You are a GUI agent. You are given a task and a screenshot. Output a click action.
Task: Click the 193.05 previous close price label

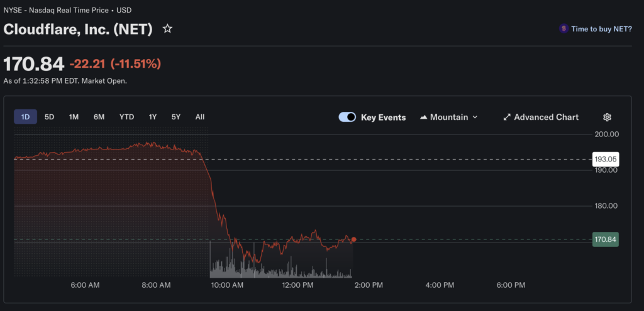coord(606,159)
